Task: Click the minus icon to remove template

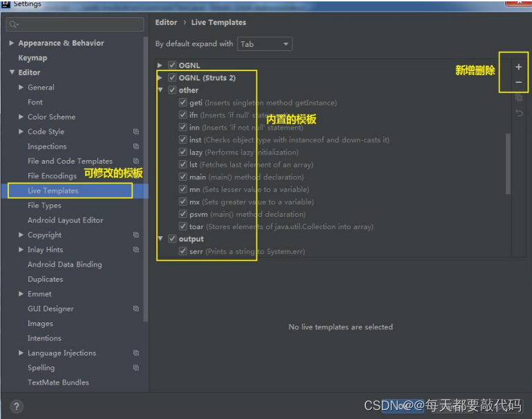Action: pos(518,82)
